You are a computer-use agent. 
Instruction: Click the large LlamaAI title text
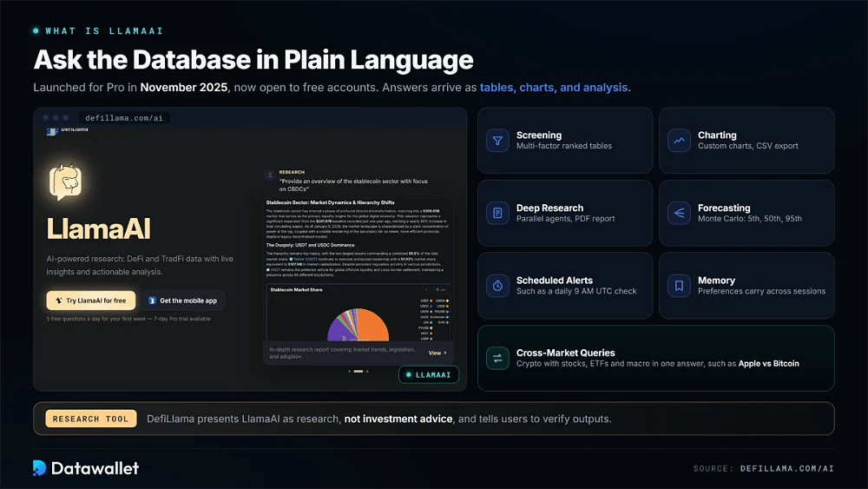99,228
